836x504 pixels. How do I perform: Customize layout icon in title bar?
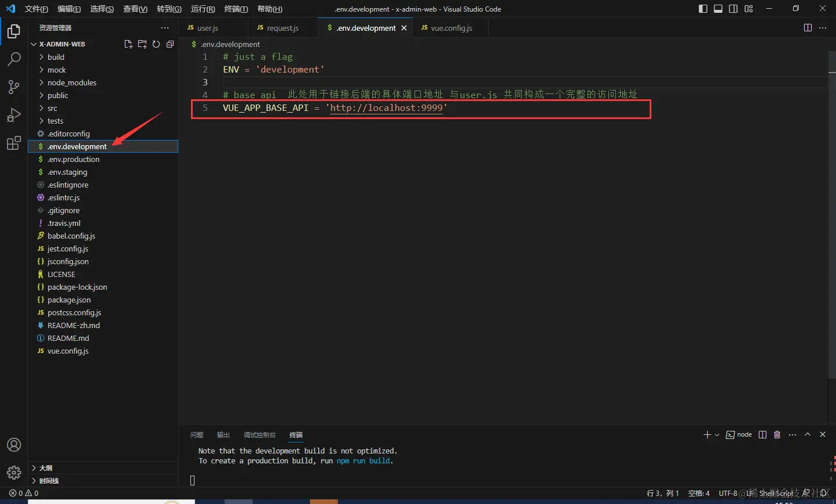748,9
